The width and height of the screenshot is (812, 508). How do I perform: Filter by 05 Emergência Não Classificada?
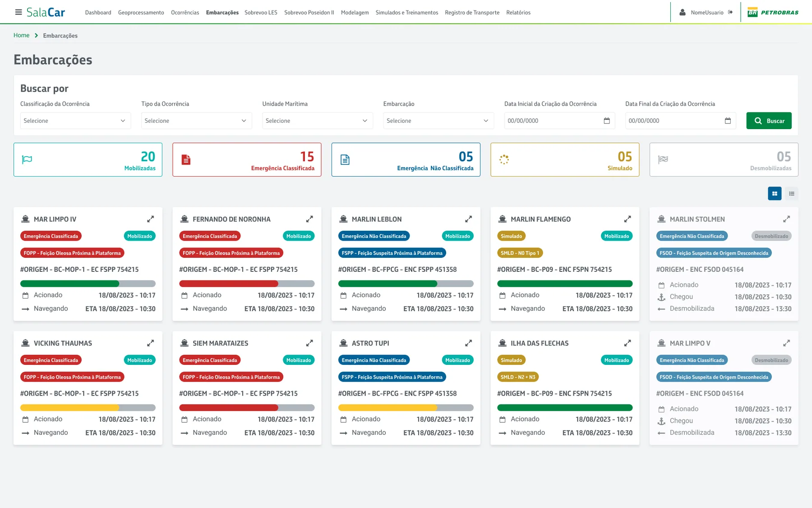(x=406, y=159)
